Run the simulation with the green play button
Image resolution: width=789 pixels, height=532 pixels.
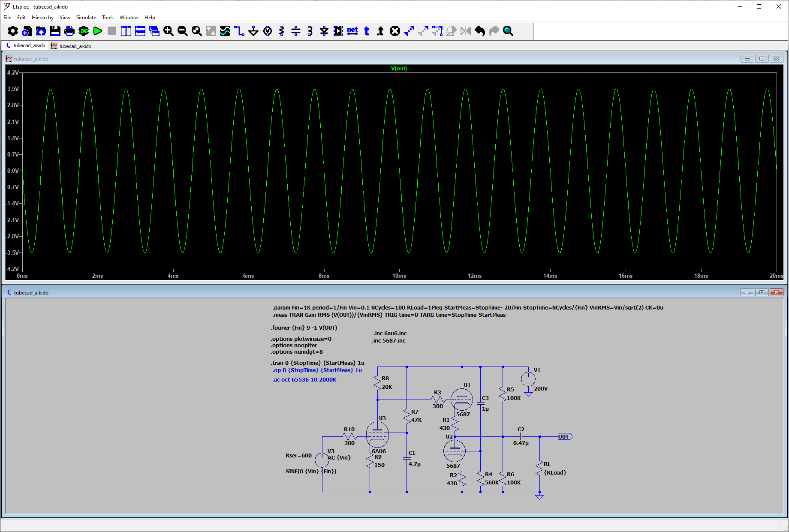(98, 31)
